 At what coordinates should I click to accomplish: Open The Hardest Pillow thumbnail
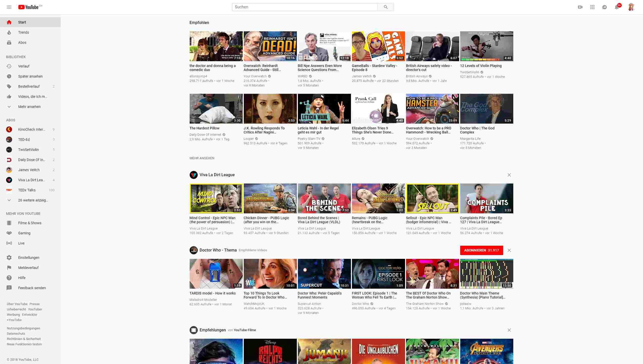pyautogui.click(x=216, y=109)
